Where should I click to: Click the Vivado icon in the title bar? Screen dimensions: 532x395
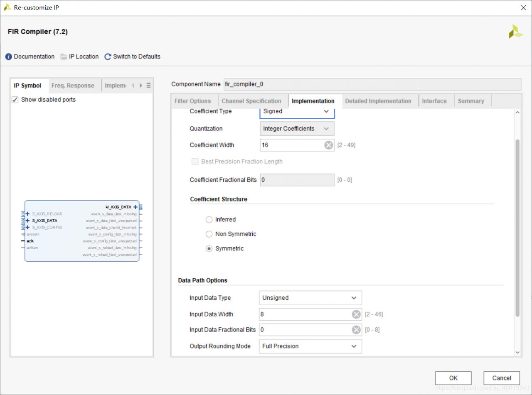[7, 7]
